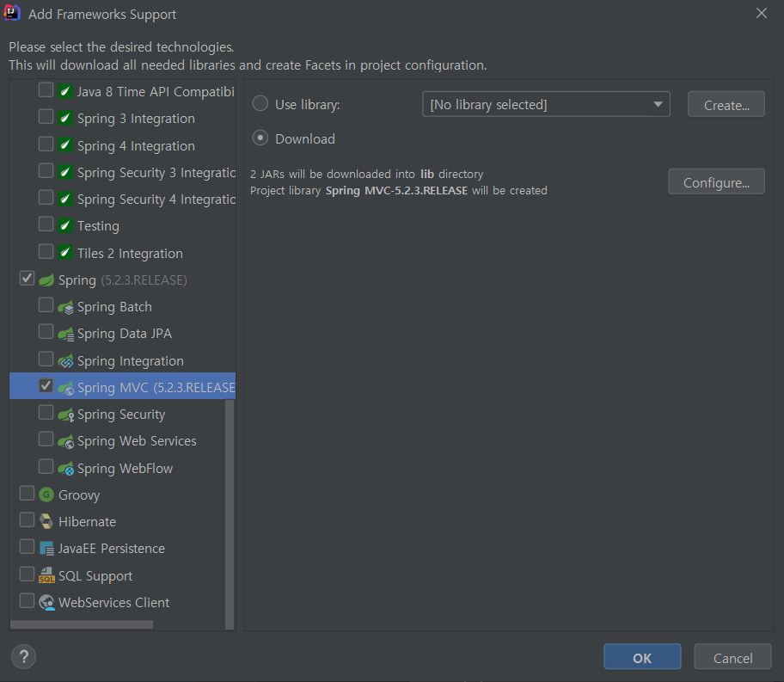Select the Use library radio button

[x=260, y=103]
